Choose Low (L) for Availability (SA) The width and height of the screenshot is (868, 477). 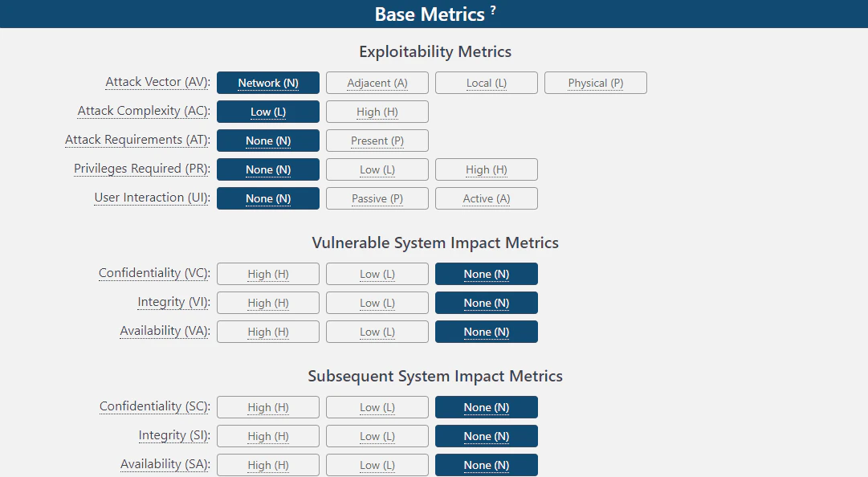click(377, 465)
